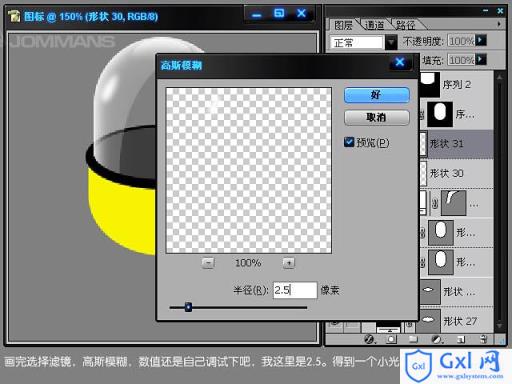
Task: Open the 不透明度 opacity arrow
Action: pos(481,40)
